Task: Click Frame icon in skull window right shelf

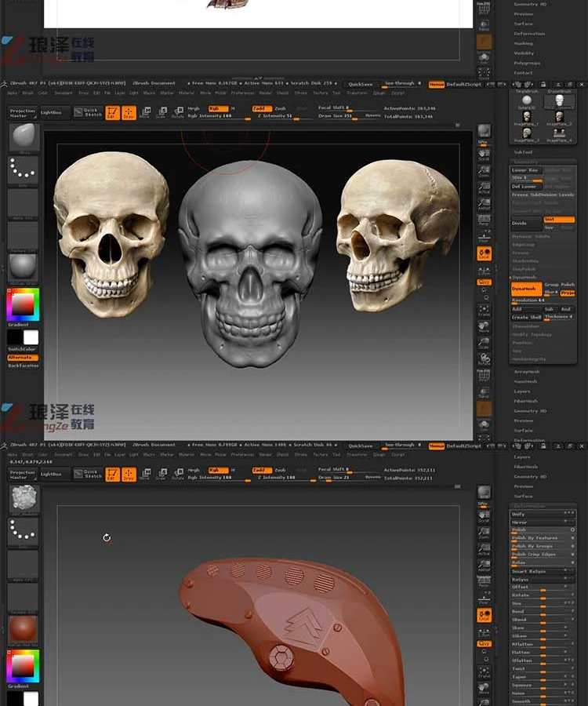Action: click(x=484, y=310)
